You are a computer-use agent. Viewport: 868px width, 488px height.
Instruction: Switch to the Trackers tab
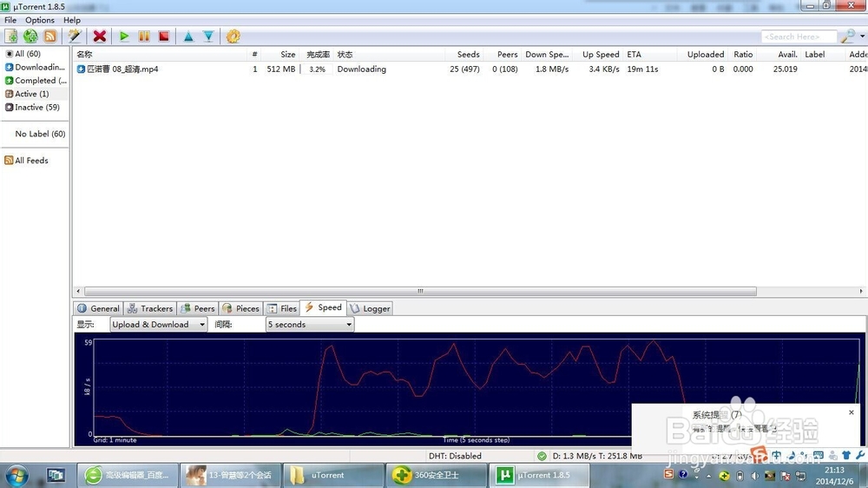[x=150, y=308]
